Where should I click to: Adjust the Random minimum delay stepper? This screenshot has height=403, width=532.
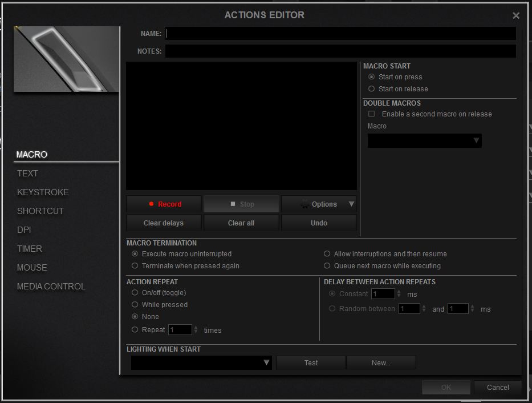[x=424, y=309]
